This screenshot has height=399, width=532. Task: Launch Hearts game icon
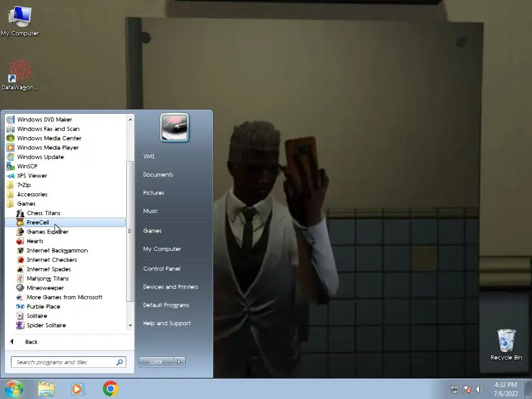pyautogui.click(x=20, y=241)
